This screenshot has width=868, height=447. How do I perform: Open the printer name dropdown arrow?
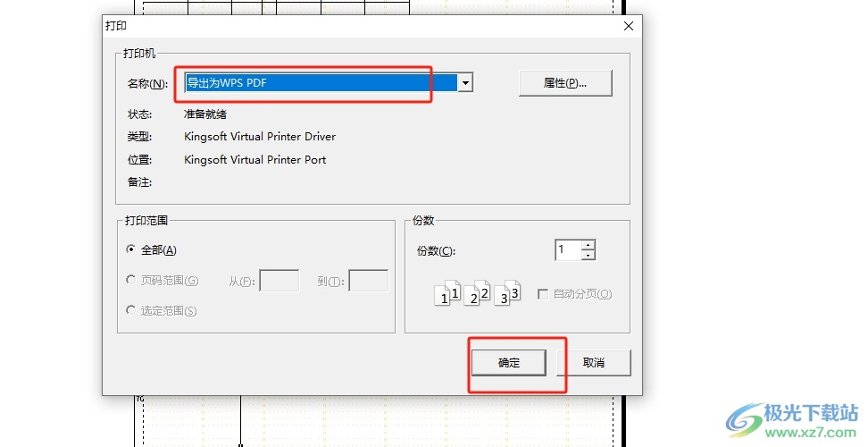pos(465,83)
